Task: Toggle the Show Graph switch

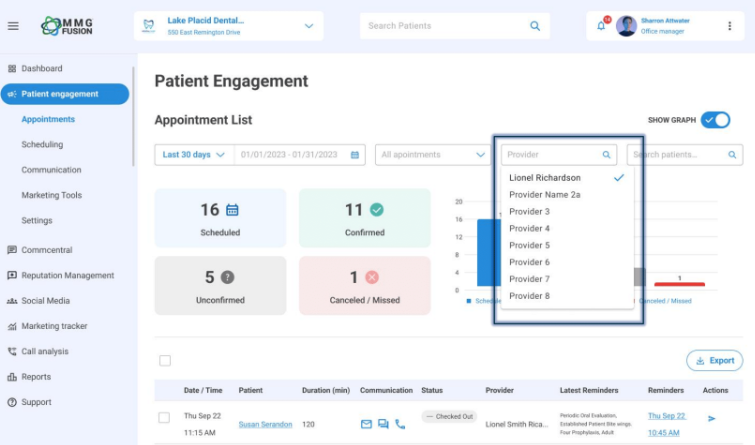Action: coord(715,120)
